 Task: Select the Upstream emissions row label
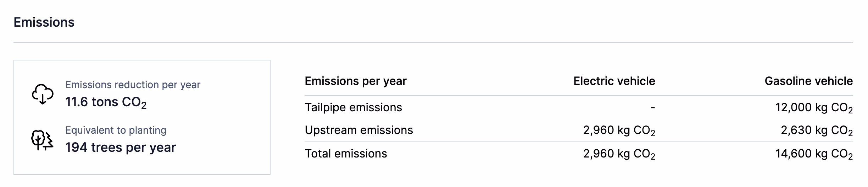(359, 130)
